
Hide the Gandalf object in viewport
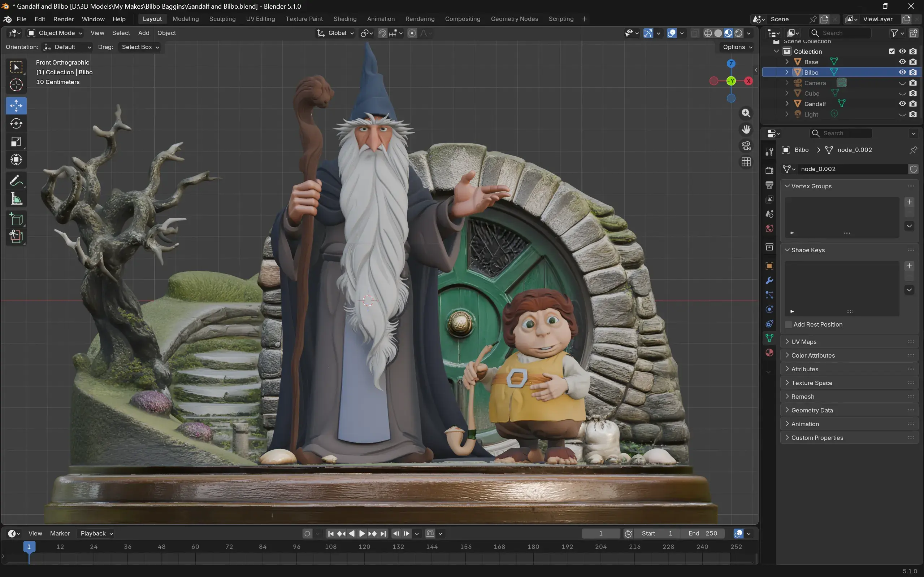[902, 104]
